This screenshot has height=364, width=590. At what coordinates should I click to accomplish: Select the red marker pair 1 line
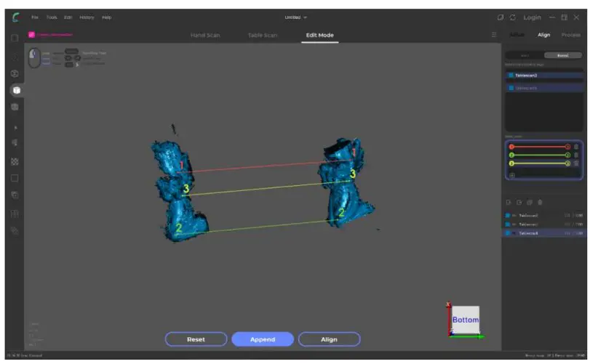540,147
